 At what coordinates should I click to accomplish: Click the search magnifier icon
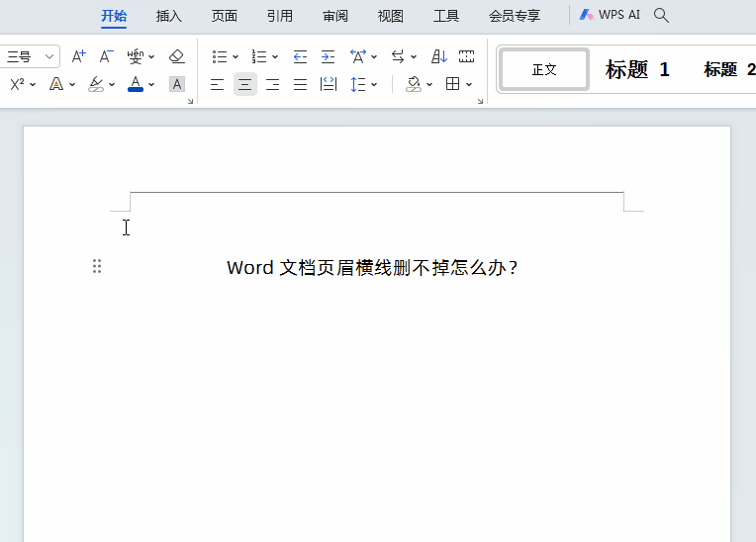click(x=661, y=16)
